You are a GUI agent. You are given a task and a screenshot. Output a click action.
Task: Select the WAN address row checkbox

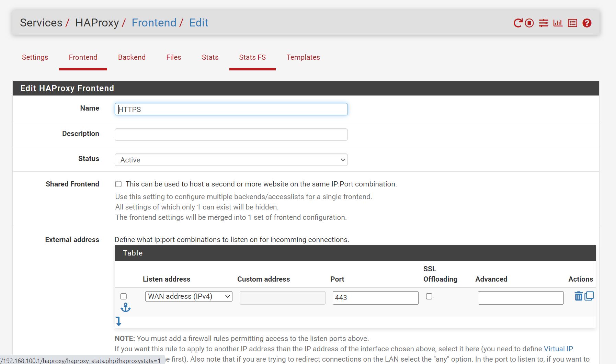pos(124,296)
